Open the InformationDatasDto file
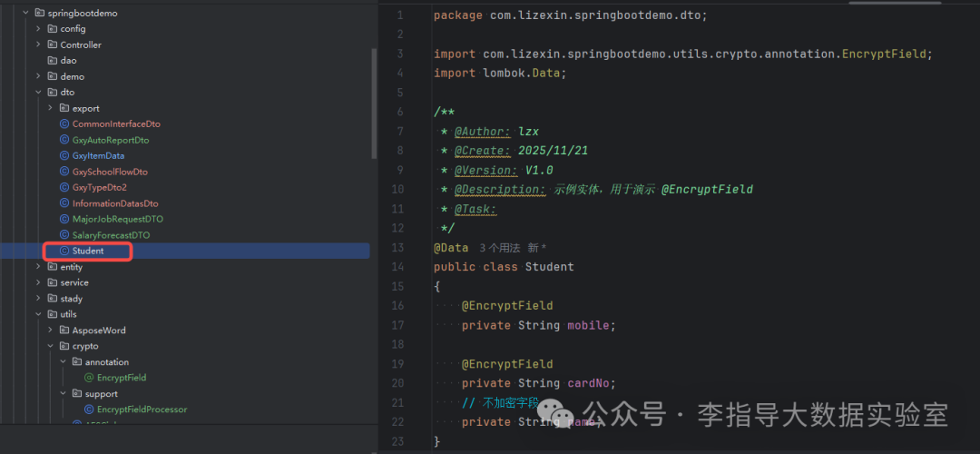 pyautogui.click(x=115, y=203)
